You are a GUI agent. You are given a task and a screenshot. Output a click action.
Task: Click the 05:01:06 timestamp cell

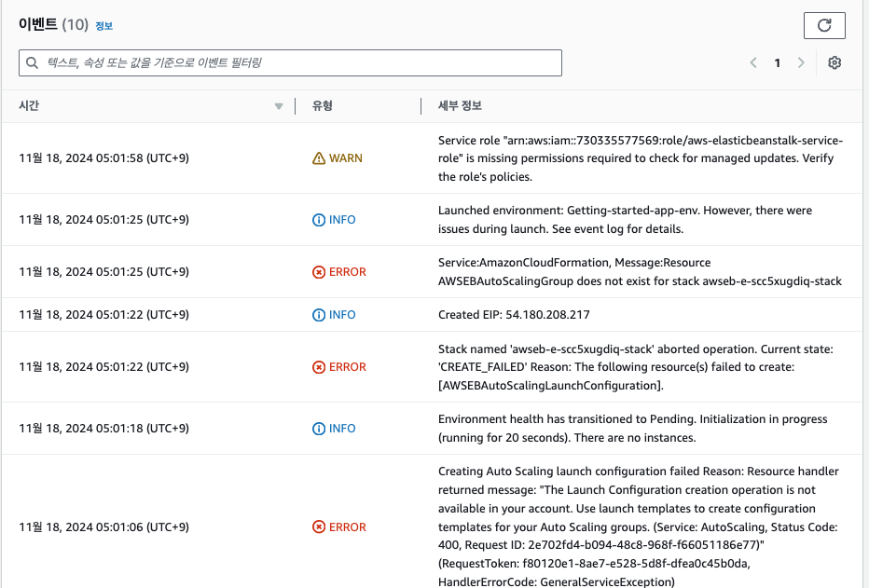(x=103, y=527)
